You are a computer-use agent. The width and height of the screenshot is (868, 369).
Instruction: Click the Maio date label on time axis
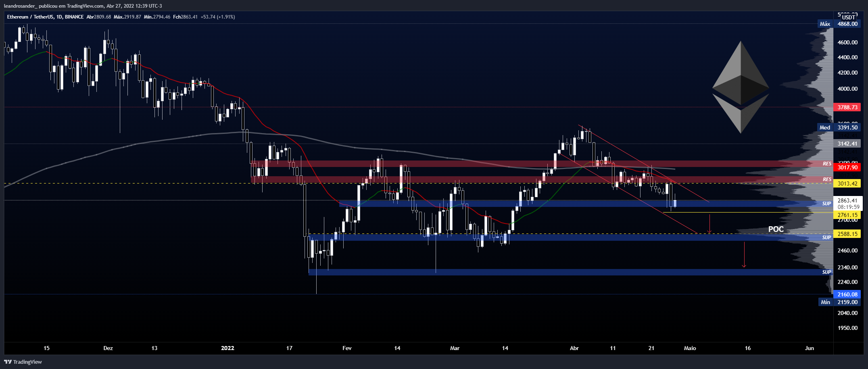[690, 348]
